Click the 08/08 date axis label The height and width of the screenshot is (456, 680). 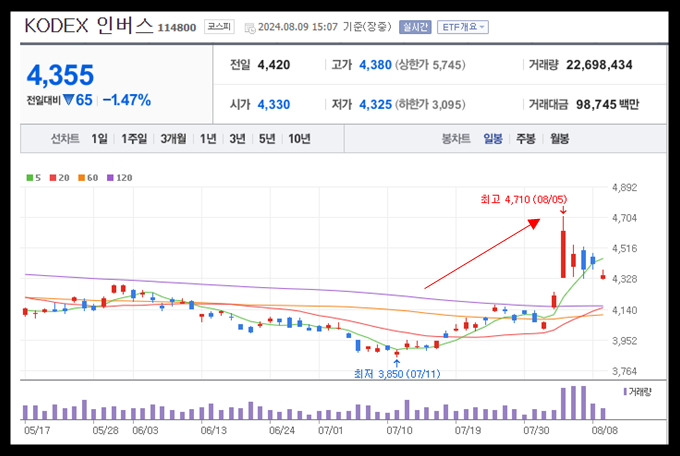coord(605,430)
